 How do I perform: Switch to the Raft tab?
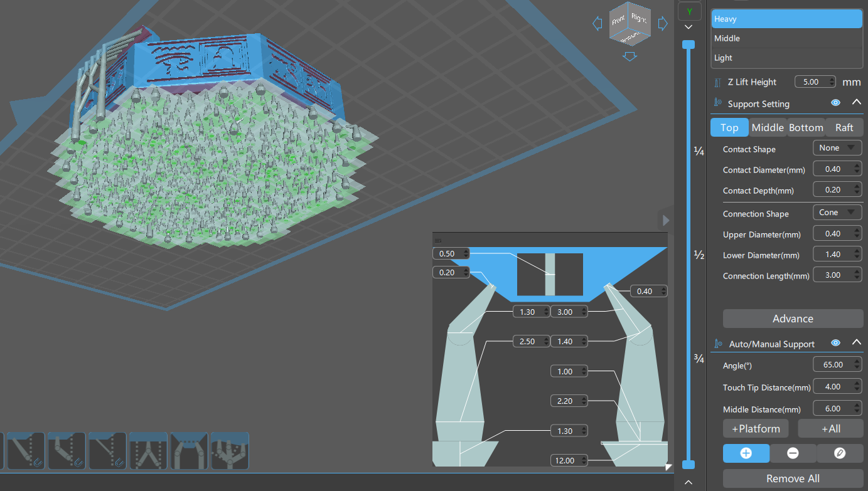(844, 127)
